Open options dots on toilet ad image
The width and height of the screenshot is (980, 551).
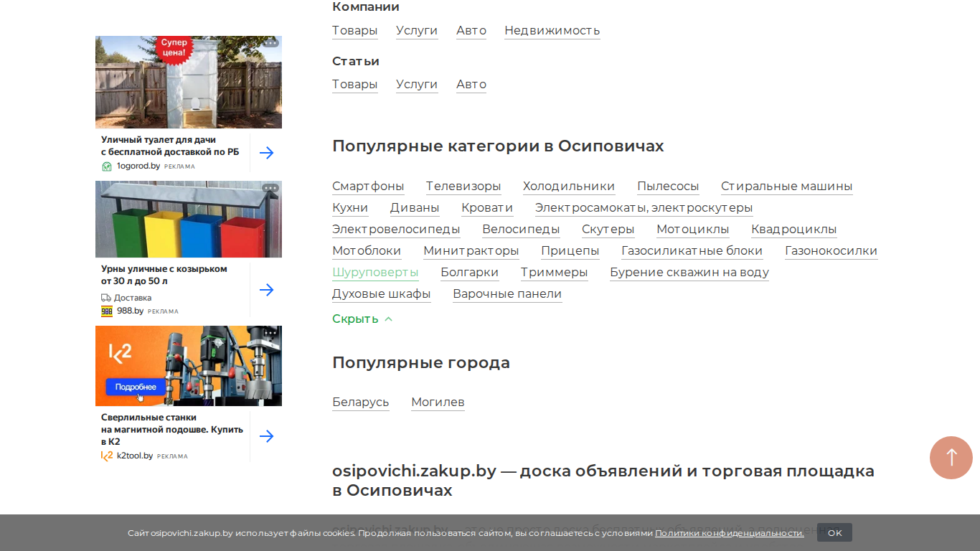coord(270,43)
